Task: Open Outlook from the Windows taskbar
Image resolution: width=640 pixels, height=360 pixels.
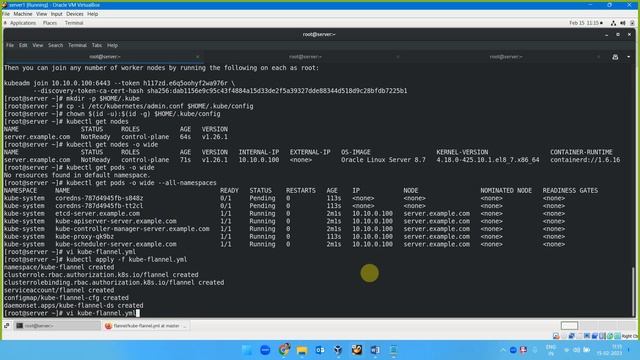Action: [320, 350]
